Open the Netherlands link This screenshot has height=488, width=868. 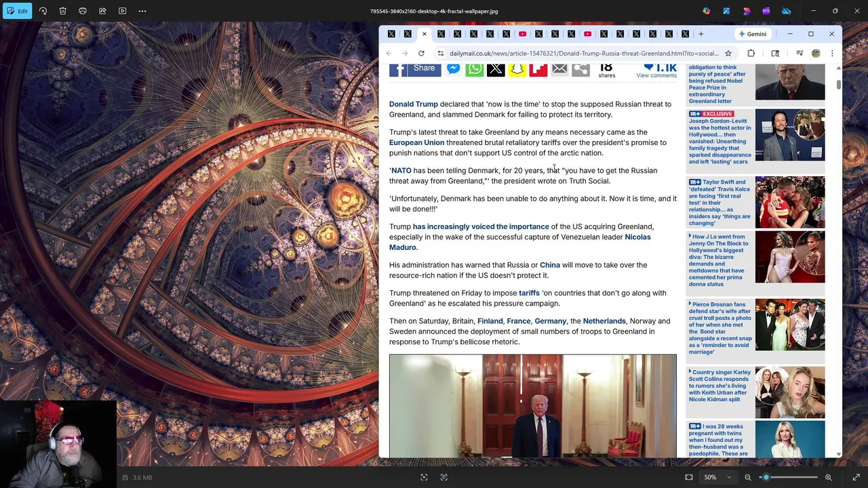pos(604,321)
